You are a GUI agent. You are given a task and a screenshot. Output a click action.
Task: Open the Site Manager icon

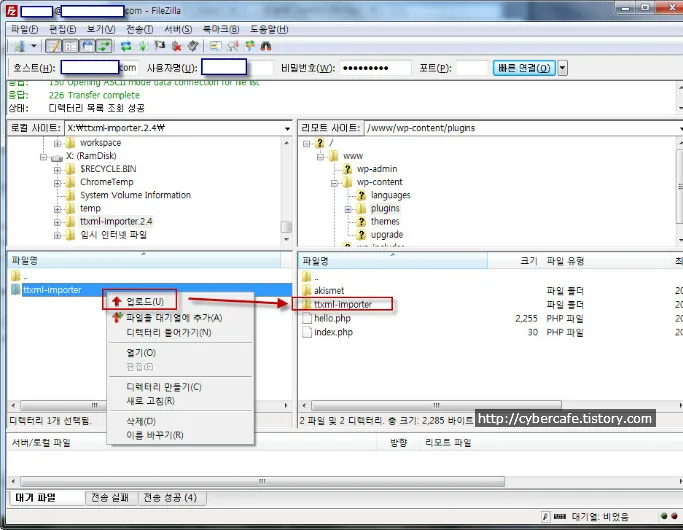[19, 46]
